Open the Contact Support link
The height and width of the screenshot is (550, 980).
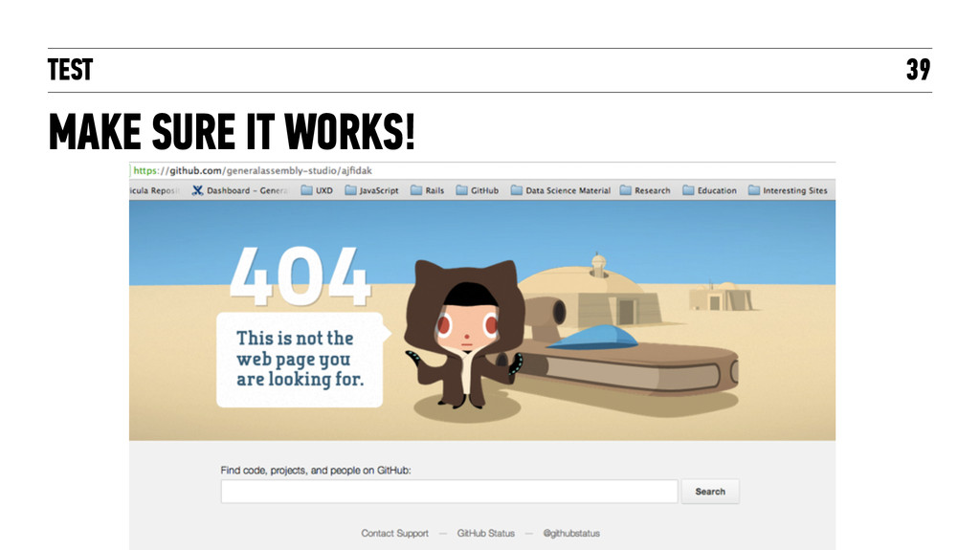[394, 533]
